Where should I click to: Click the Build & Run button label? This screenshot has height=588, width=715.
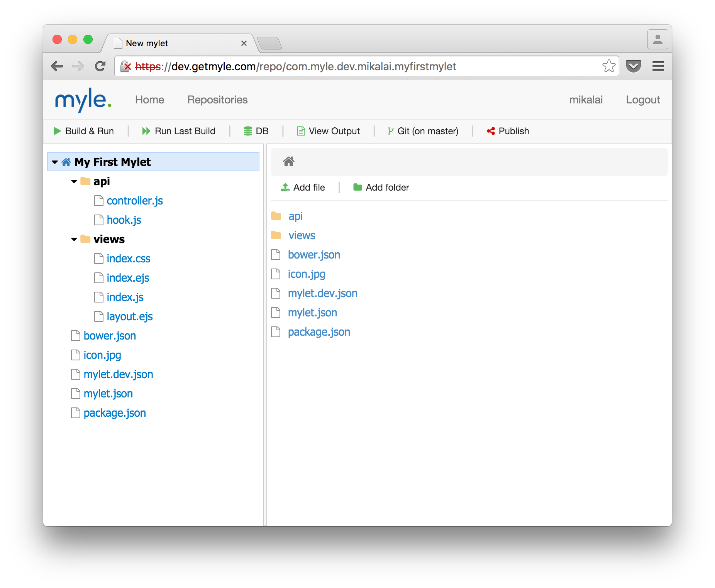point(90,131)
